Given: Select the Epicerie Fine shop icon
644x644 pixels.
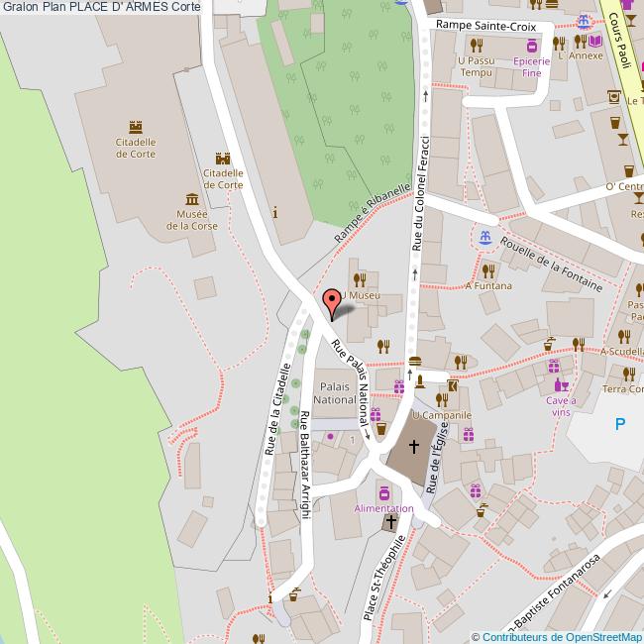Looking at the screenshot, I should [532, 45].
